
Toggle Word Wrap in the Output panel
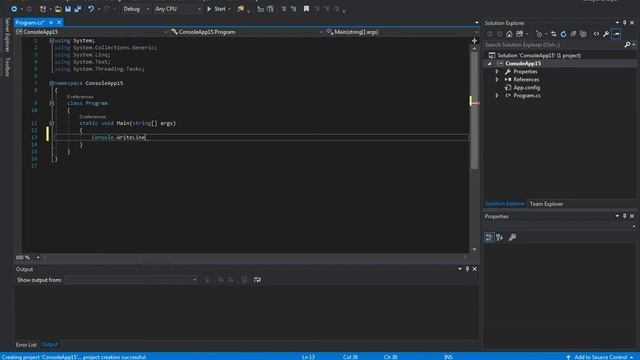pyautogui.click(x=257, y=280)
